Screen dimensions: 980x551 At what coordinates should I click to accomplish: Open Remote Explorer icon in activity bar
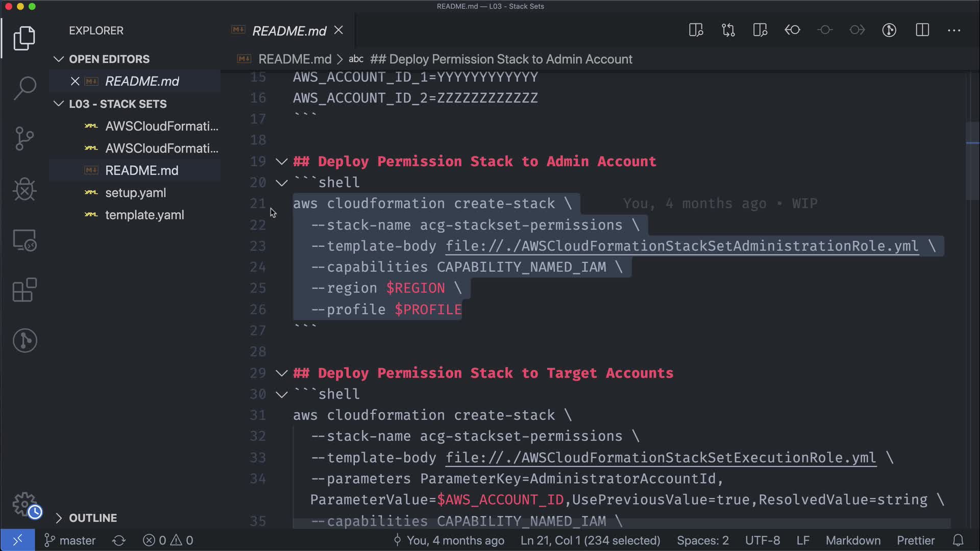pyautogui.click(x=24, y=240)
